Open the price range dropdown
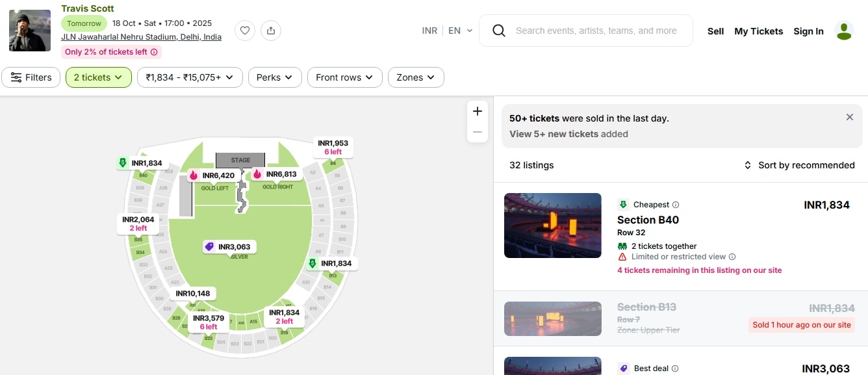868x375 pixels. (190, 77)
